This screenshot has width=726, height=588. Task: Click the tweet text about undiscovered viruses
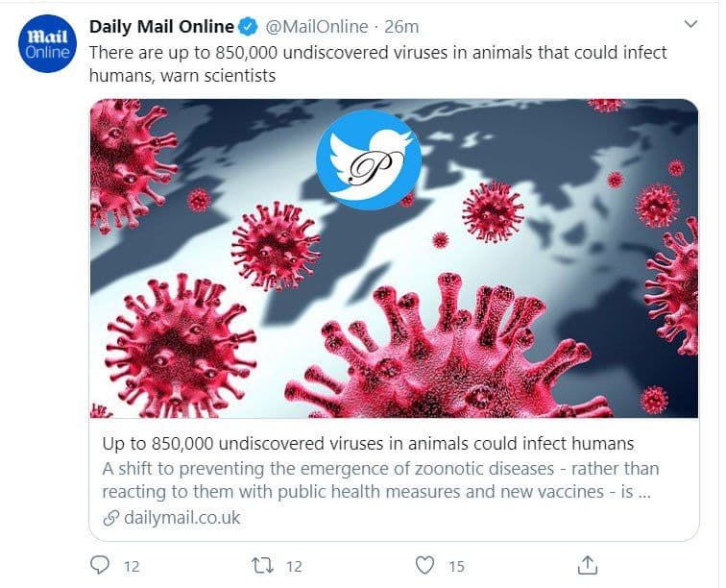coord(377,64)
